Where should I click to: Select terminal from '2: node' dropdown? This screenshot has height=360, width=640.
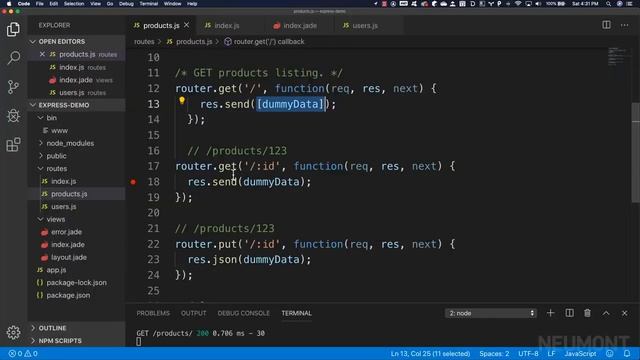click(x=490, y=313)
